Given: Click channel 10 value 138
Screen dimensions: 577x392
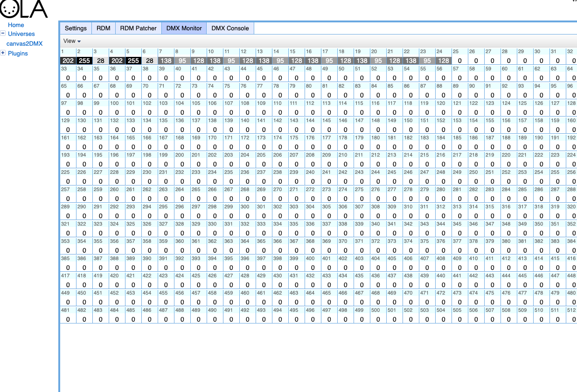Looking at the screenshot, I should (215, 61).
